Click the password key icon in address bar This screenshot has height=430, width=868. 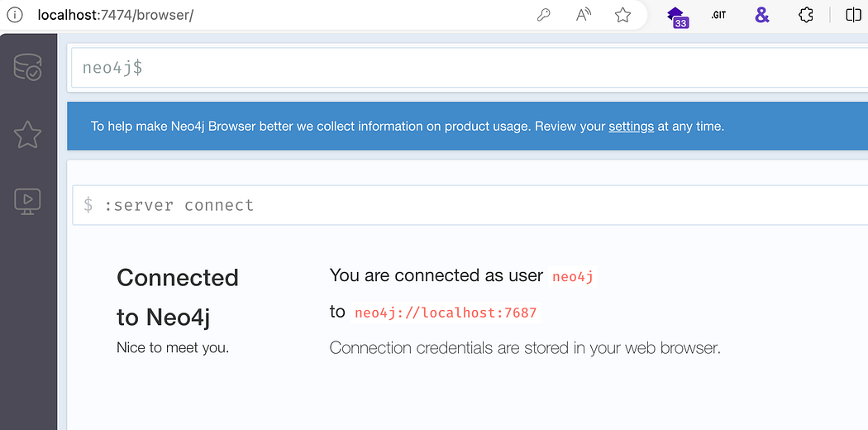[544, 15]
